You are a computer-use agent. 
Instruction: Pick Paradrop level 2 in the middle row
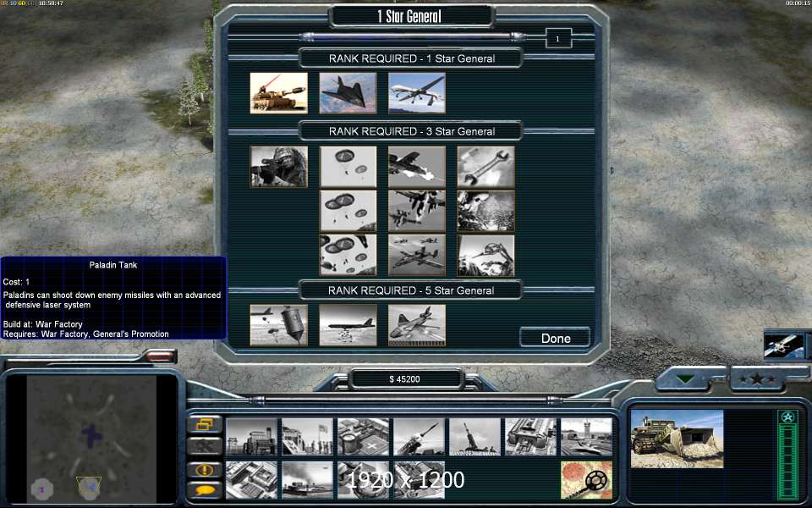tap(348, 211)
